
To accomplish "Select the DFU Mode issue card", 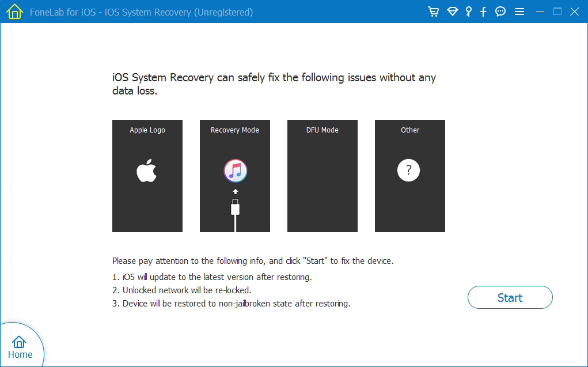I will pos(323,176).
